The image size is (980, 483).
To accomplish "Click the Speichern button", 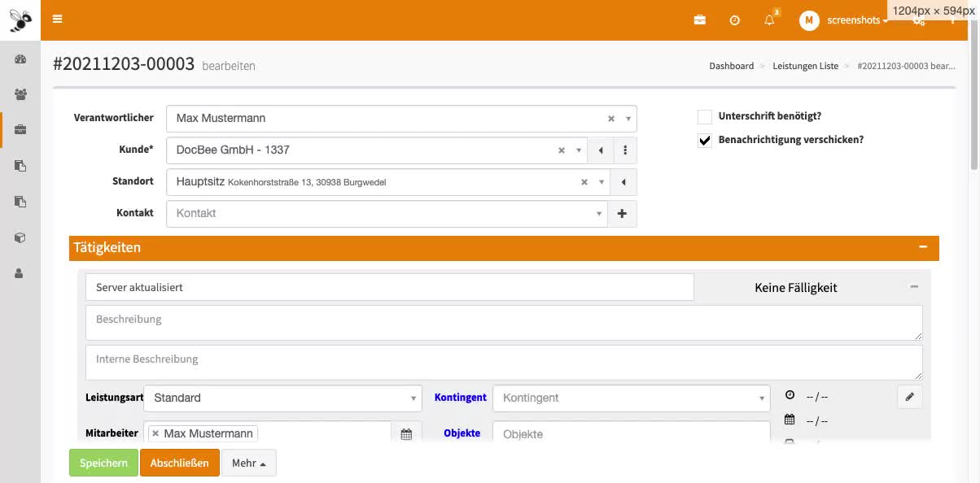I will pyautogui.click(x=103, y=463).
